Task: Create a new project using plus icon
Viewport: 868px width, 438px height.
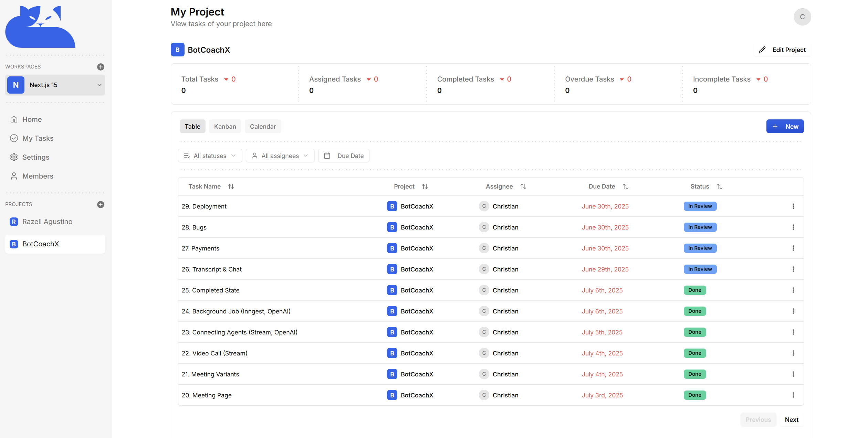Action: pyautogui.click(x=101, y=204)
